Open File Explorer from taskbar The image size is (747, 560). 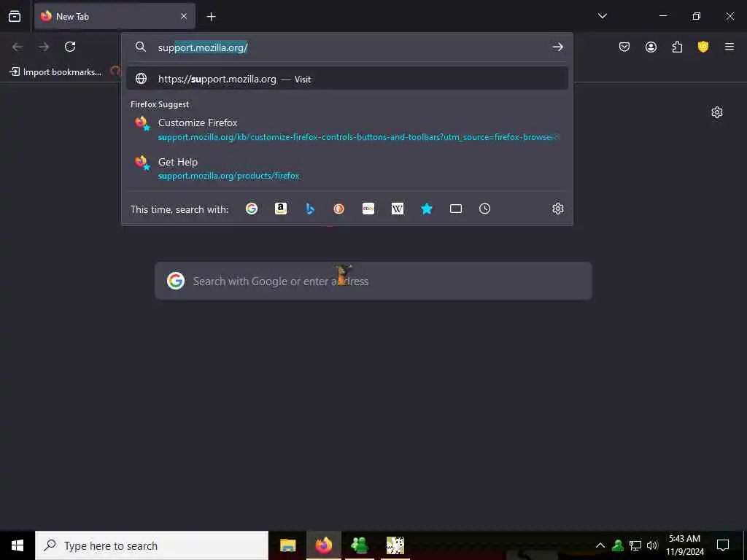coord(287,545)
